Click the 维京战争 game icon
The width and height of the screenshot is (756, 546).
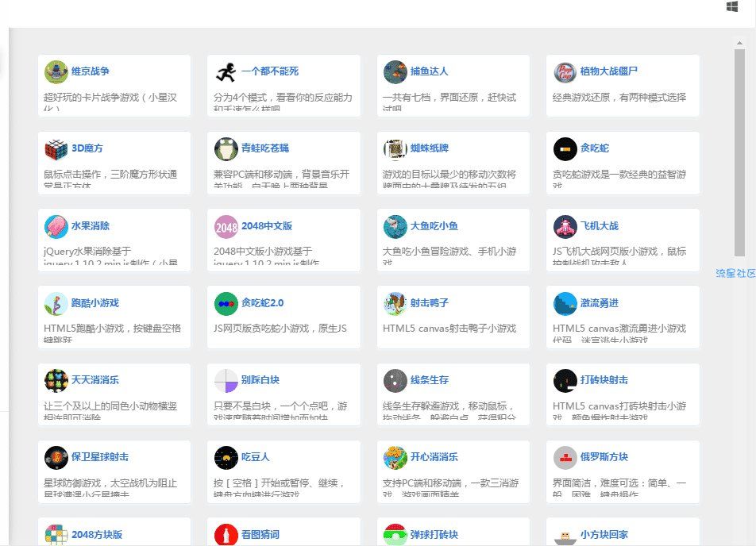56,71
